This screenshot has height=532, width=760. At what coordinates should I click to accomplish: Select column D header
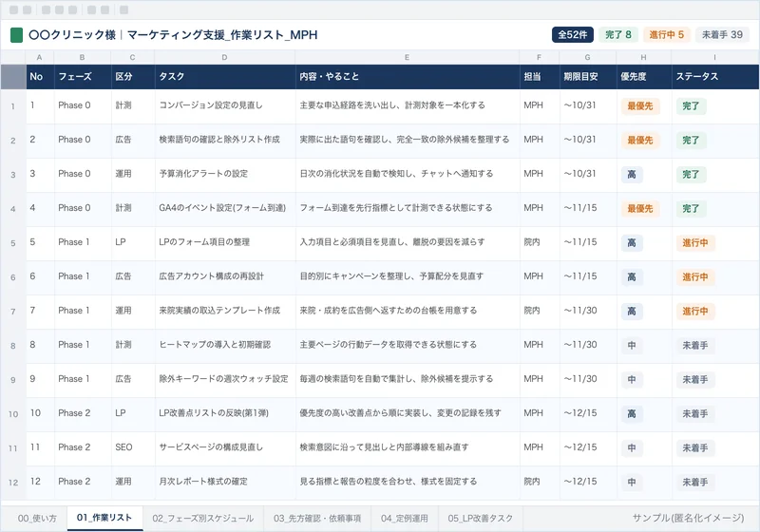pyautogui.click(x=224, y=57)
